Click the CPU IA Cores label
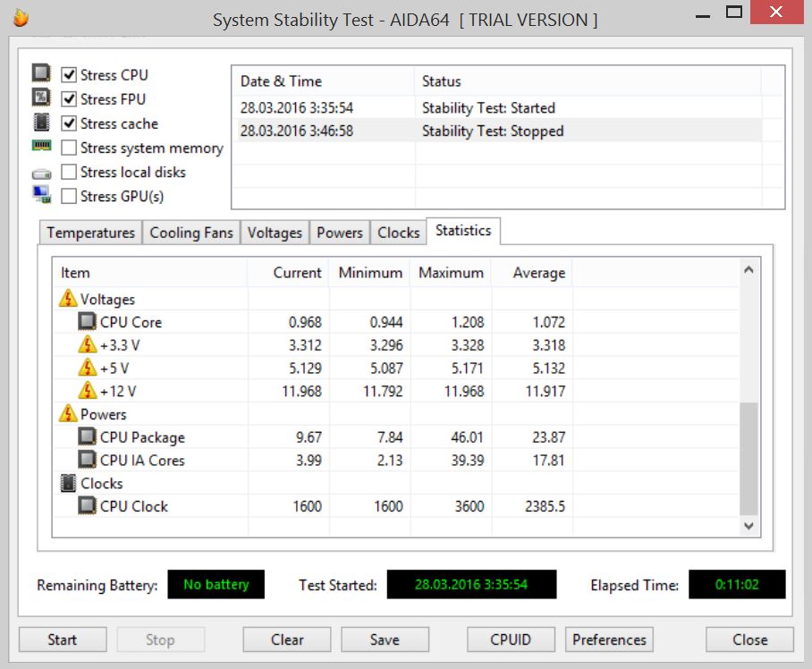 coord(142,461)
